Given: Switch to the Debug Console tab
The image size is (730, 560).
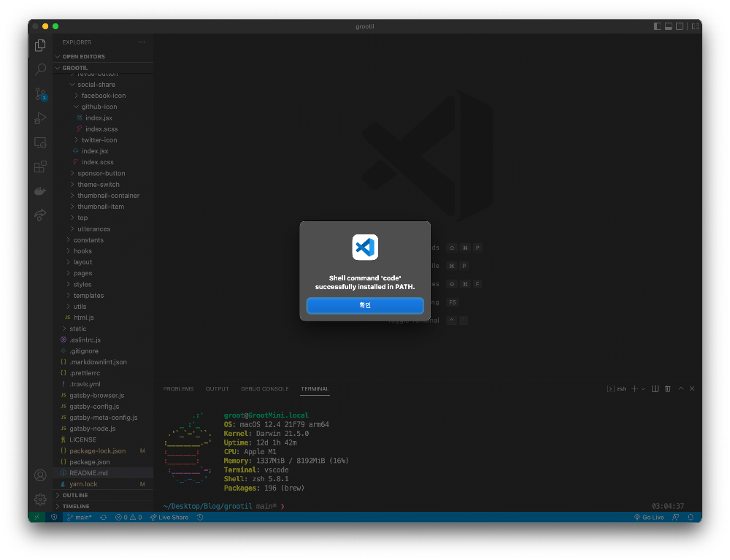Looking at the screenshot, I should click(265, 388).
